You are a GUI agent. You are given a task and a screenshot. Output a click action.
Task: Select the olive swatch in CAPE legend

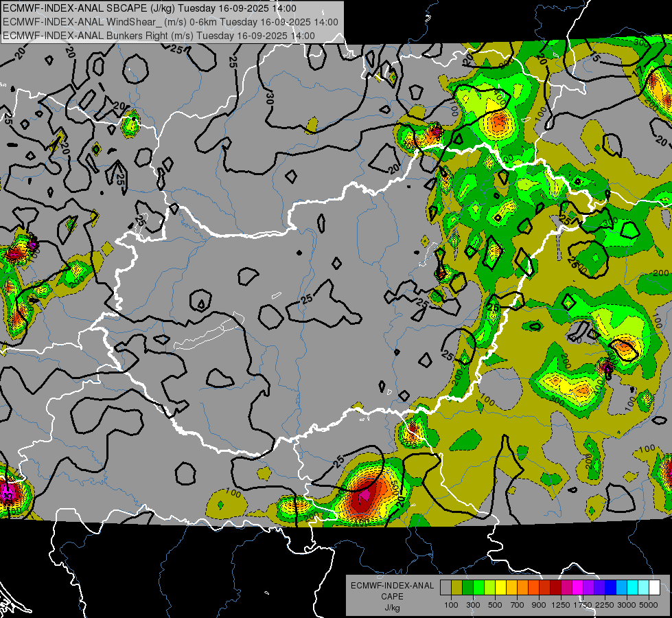click(456, 587)
